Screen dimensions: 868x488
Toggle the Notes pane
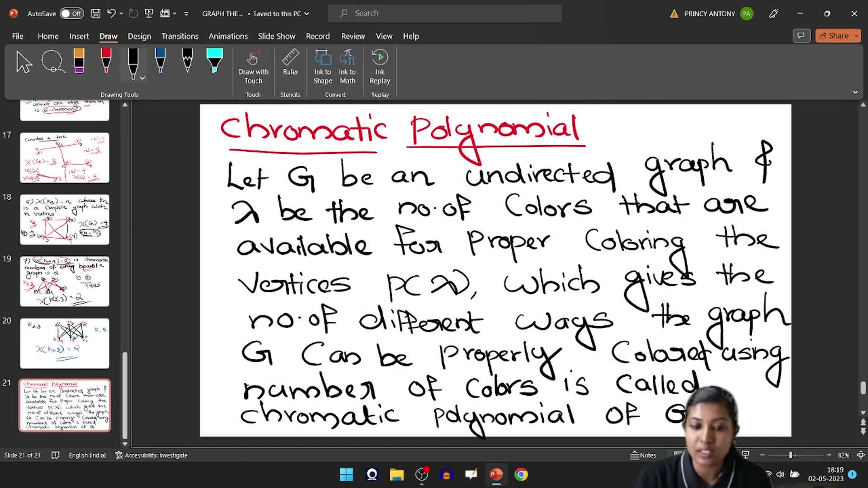click(x=643, y=455)
